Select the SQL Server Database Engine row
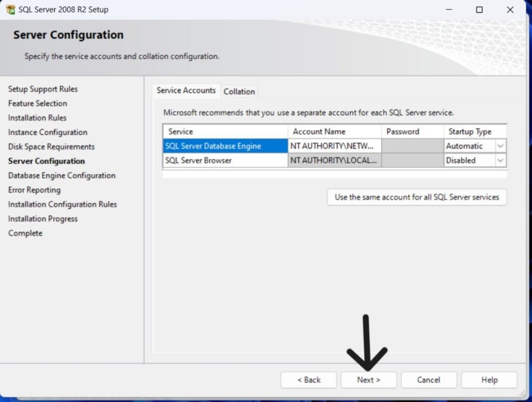532x402 pixels. point(225,147)
